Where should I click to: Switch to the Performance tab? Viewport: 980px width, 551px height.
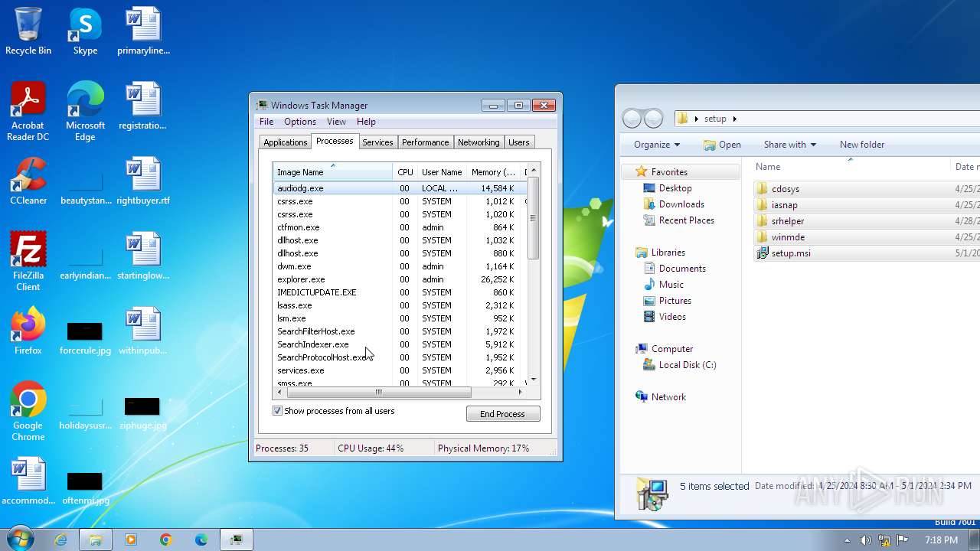coord(425,142)
